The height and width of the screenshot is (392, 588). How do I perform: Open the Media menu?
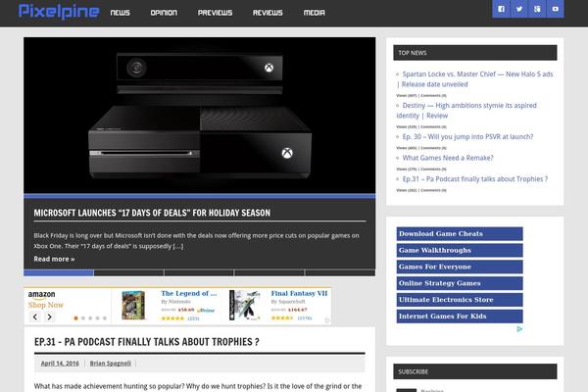315,13
